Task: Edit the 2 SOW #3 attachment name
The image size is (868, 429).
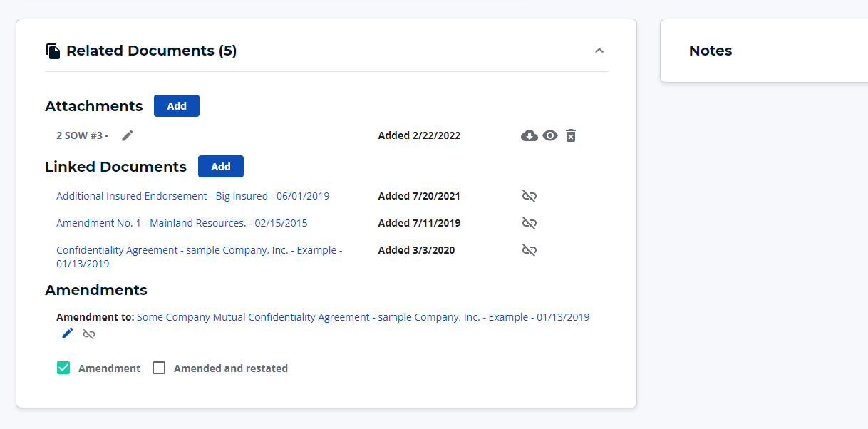Action: [128, 135]
